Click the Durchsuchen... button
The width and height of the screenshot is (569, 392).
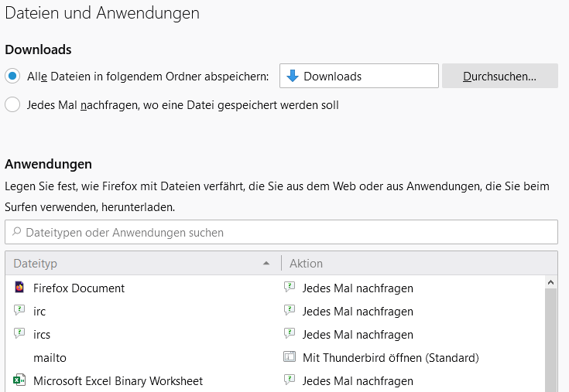(x=499, y=76)
